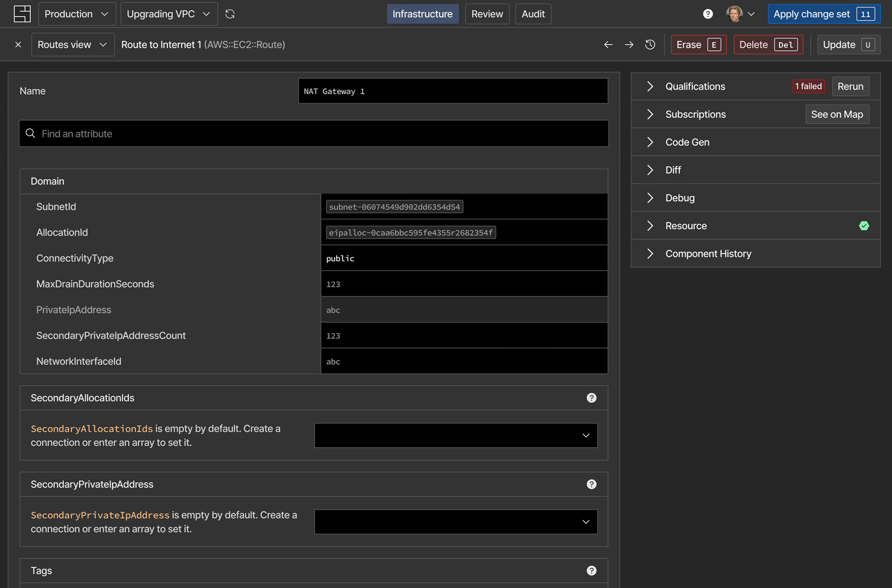Click the MaxDrainDurationSeconds input field
Viewport: 892px width, 588px height.
click(464, 284)
